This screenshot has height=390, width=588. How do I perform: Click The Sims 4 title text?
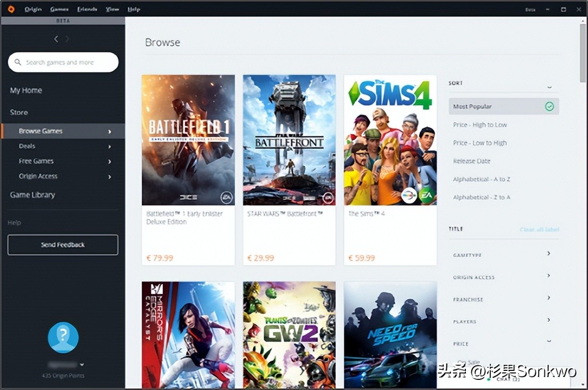(x=366, y=214)
